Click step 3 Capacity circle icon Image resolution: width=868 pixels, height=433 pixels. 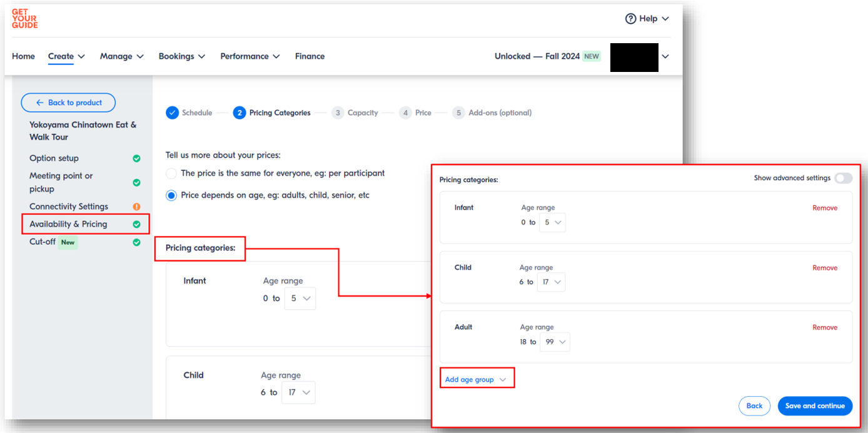coord(338,113)
